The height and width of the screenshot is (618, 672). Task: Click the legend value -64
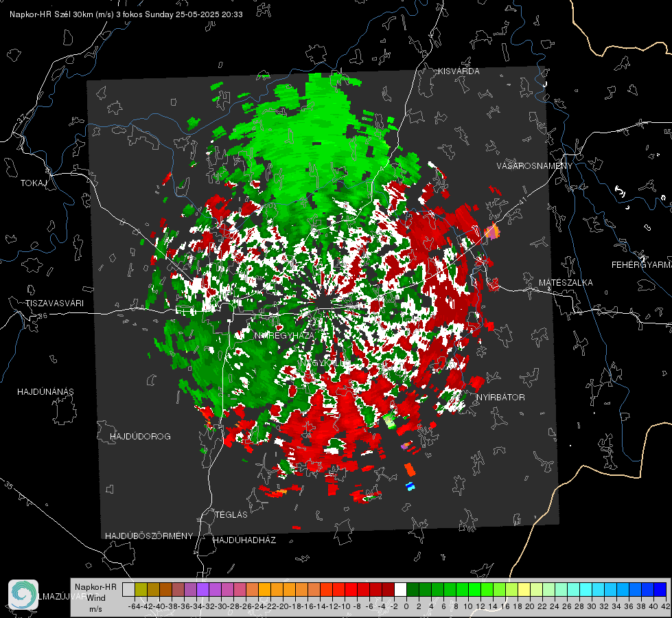tap(134, 606)
